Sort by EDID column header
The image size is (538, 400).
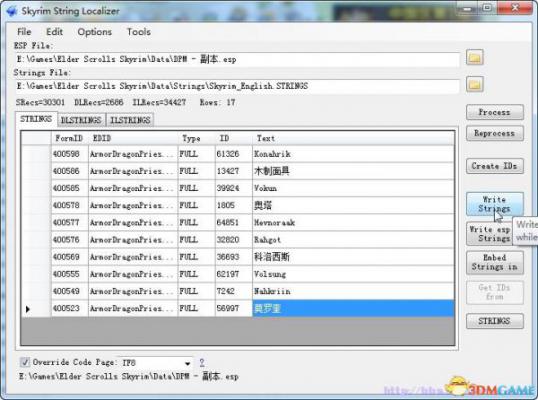(x=133, y=138)
